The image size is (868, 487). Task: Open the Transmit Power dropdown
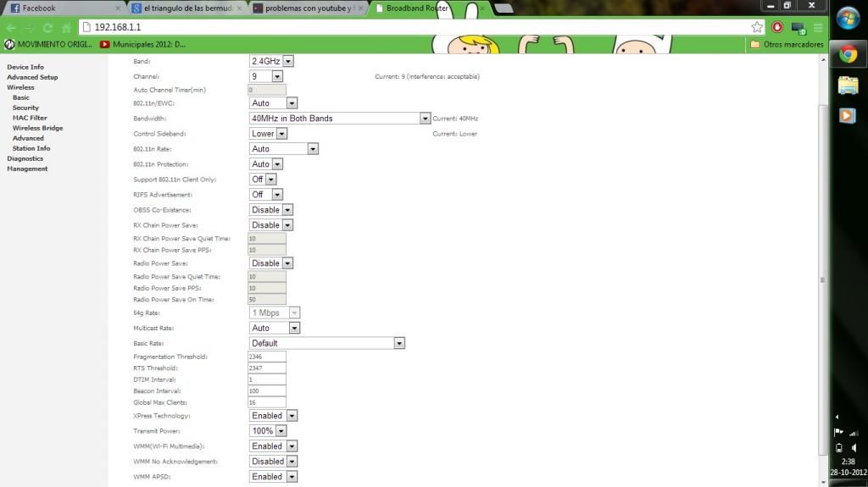pyautogui.click(x=267, y=431)
